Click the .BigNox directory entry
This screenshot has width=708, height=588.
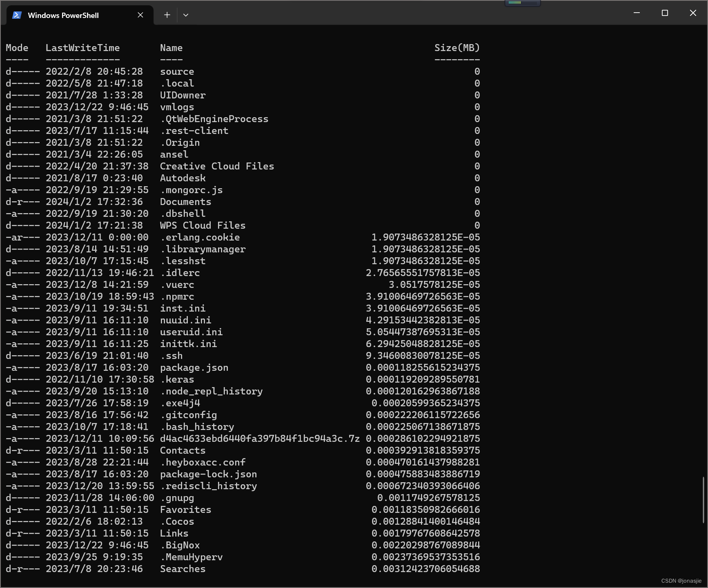180,545
